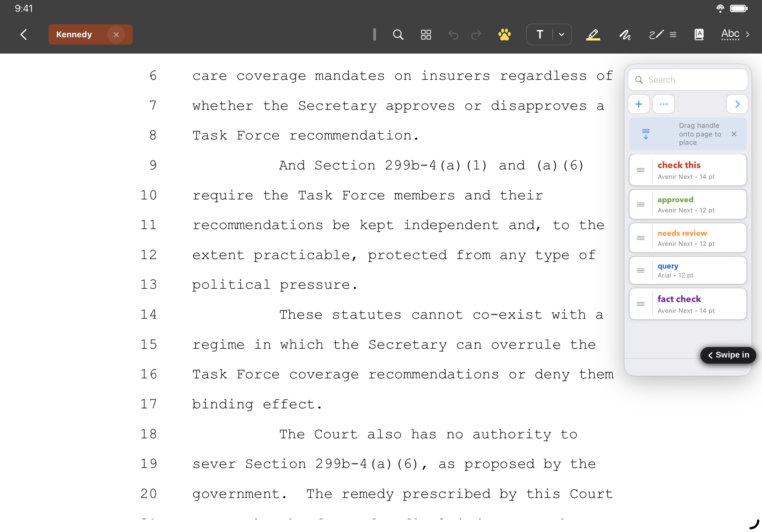The width and height of the screenshot is (762, 532).
Task: Go back with the left chevron
Action: point(24,34)
